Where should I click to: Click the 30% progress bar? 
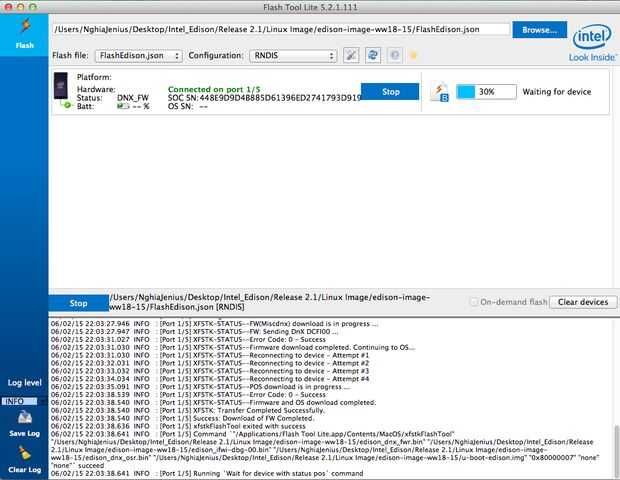[486, 92]
